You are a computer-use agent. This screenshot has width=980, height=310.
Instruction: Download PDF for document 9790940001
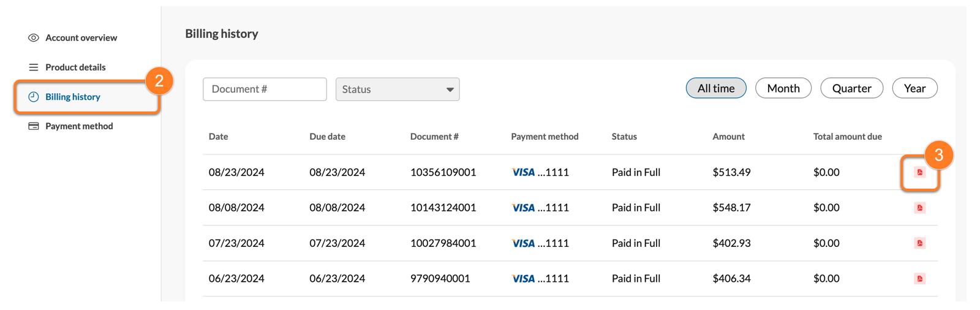[919, 279]
